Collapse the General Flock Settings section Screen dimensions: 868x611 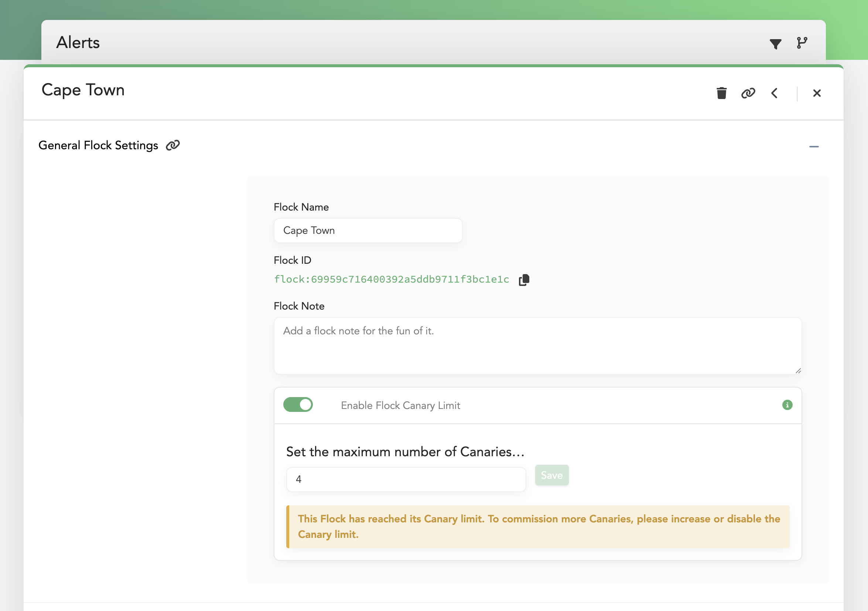point(814,146)
